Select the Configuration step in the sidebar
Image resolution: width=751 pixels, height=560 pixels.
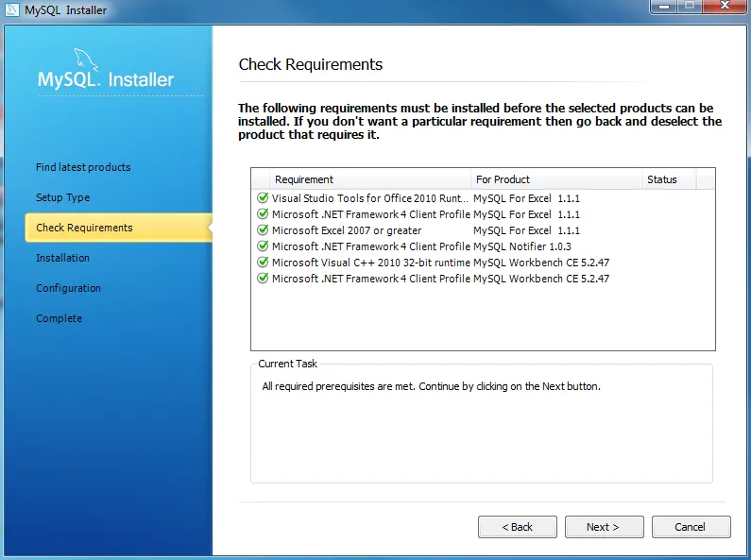[68, 288]
